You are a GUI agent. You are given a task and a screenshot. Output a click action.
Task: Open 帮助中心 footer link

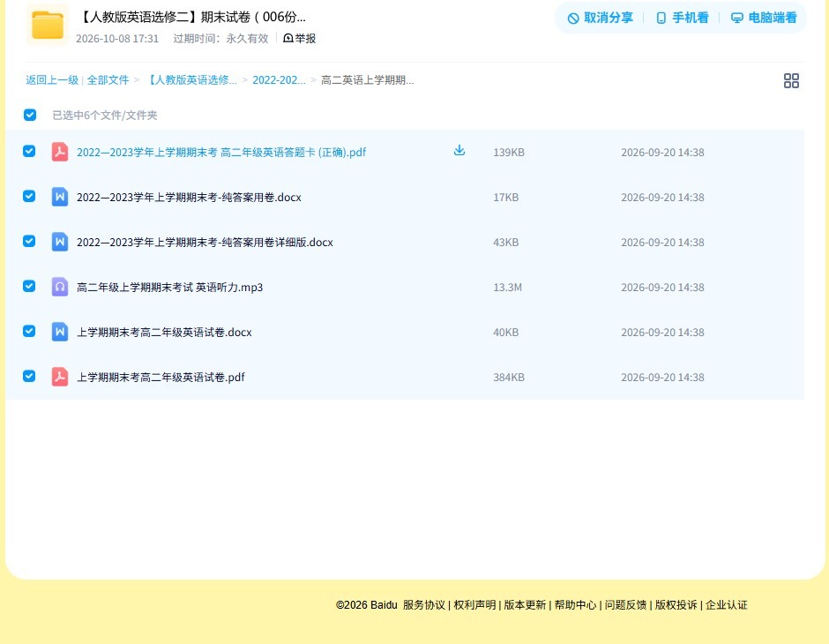point(575,605)
